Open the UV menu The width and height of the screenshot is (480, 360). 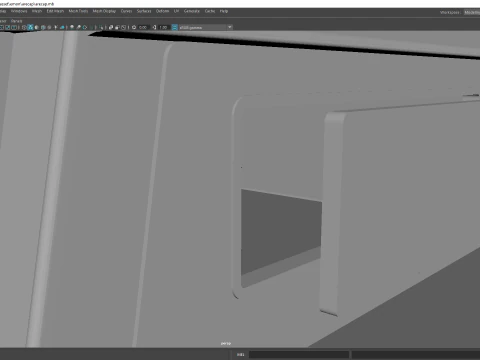176,11
